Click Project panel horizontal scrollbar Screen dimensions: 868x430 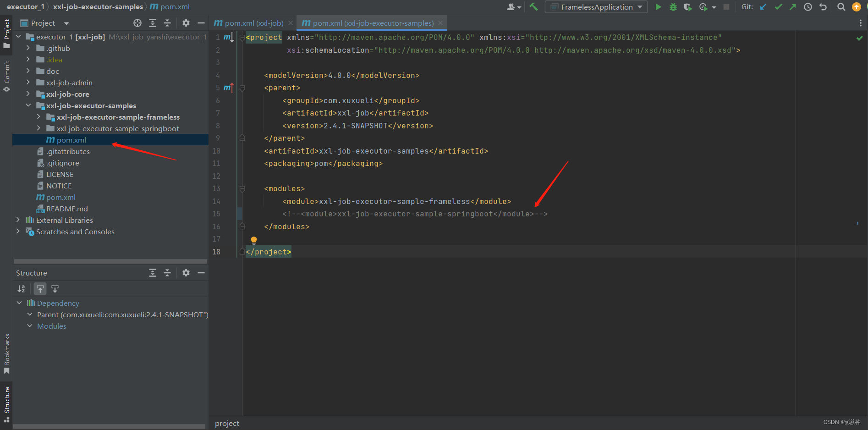pos(110,261)
